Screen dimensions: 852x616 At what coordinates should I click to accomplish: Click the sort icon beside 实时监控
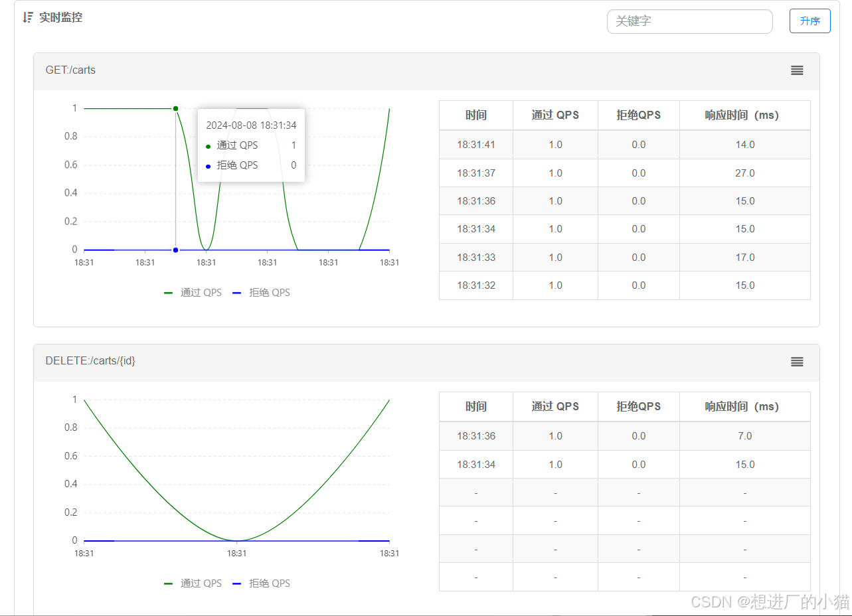click(x=28, y=17)
